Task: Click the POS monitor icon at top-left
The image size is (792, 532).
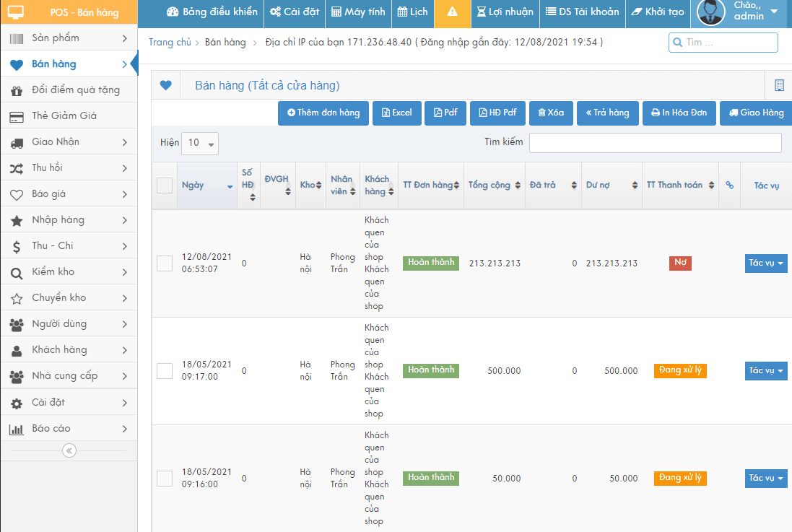Action: 15,12
